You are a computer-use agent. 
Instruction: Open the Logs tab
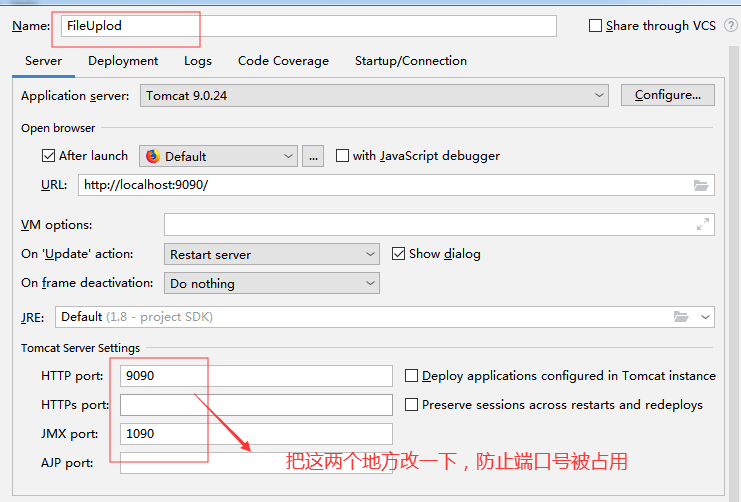click(198, 61)
